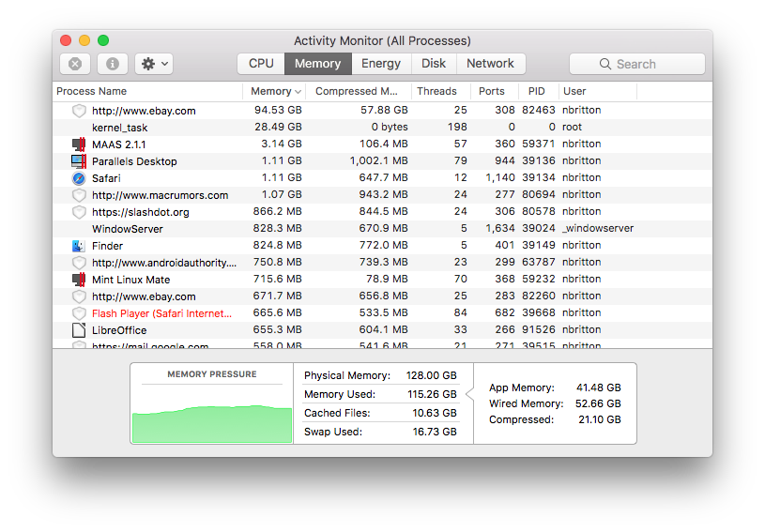Image resolution: width=765 pixels, height=532 pixels.
Task: Select https://slashdot.org process name
Action: (141, 212)
